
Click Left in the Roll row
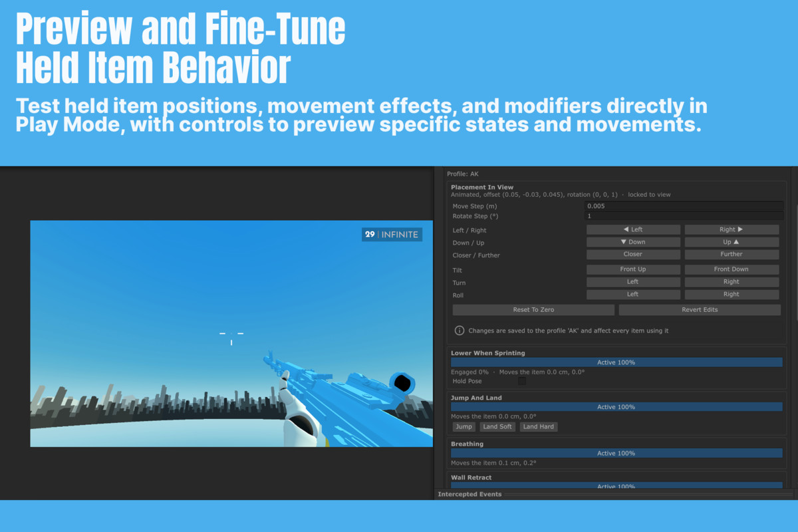click(633, 295)
